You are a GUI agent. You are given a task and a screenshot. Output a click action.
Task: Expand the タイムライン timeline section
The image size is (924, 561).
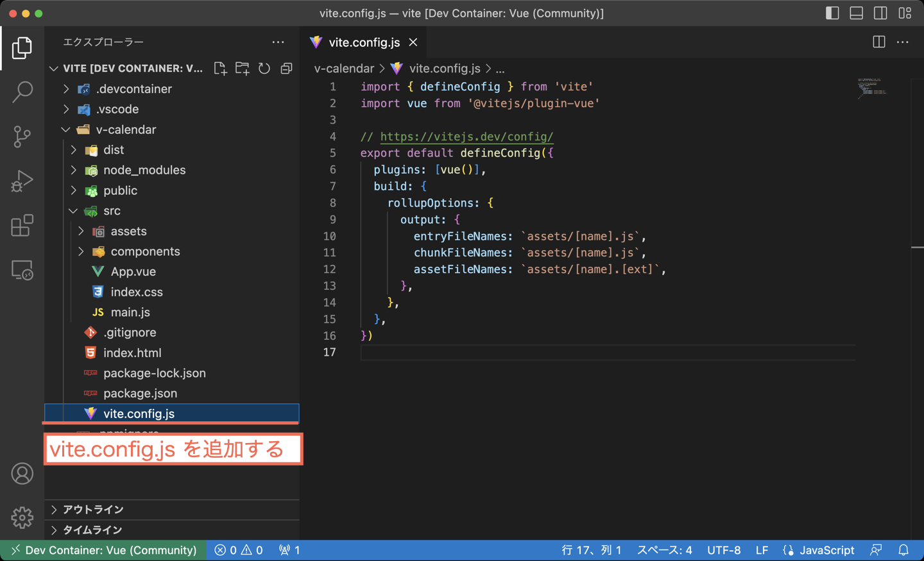point(172,530)
